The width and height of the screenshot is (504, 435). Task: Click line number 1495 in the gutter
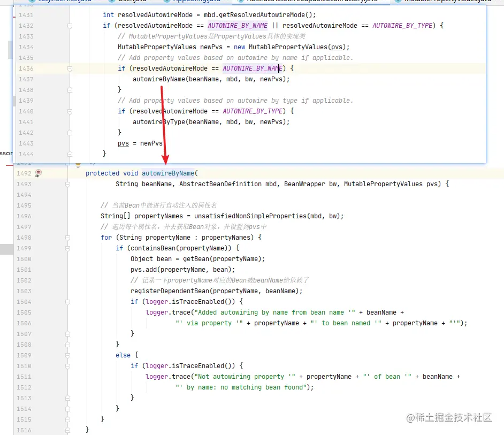pos(24,205)
